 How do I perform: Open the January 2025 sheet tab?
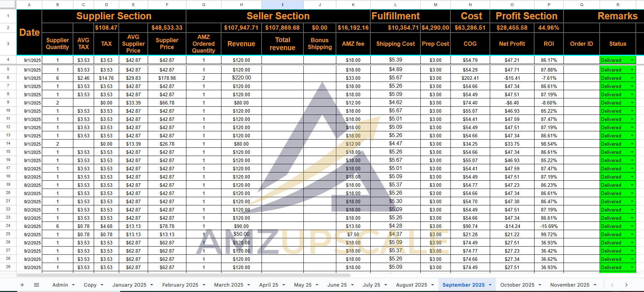tap(129, 285)
